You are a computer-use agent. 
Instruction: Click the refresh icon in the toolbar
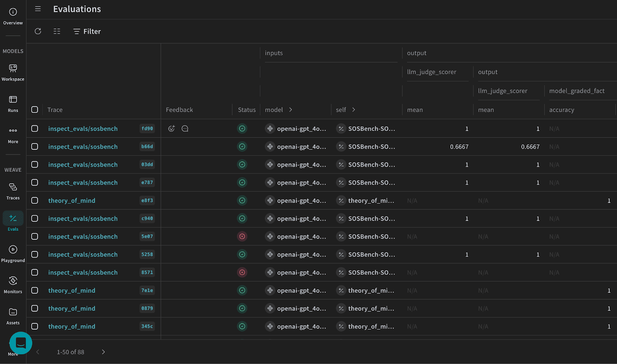point(38,31)
